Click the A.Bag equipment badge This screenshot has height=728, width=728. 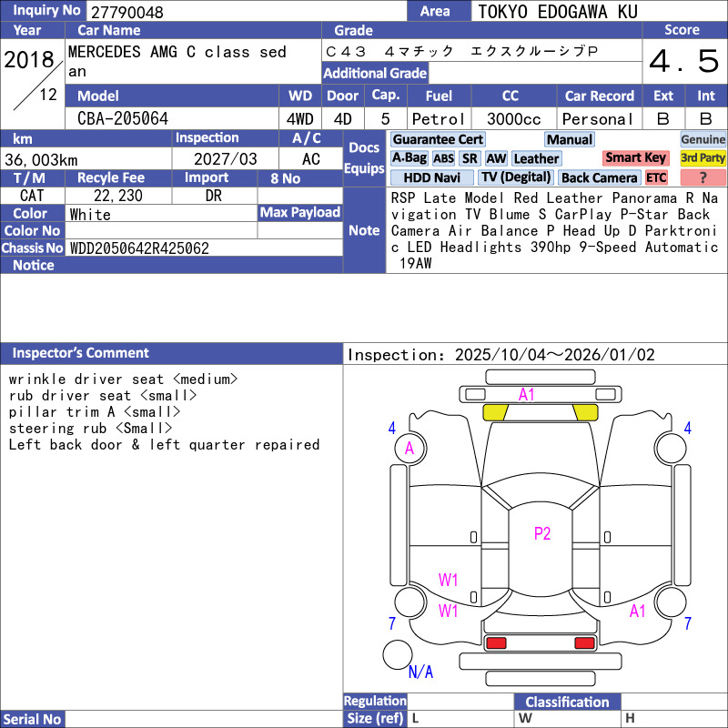[409, 158]
